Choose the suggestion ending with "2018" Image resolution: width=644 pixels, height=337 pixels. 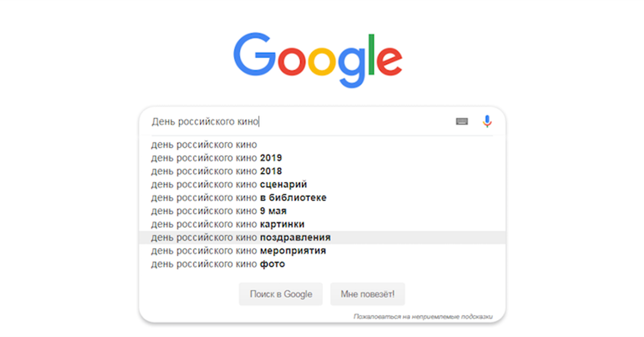tap(216, 171)
